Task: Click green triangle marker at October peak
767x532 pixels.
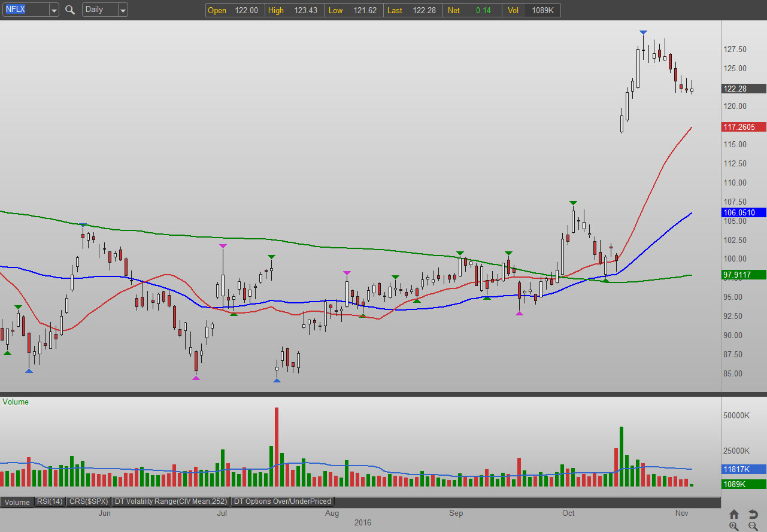Action: click(573, 203)
